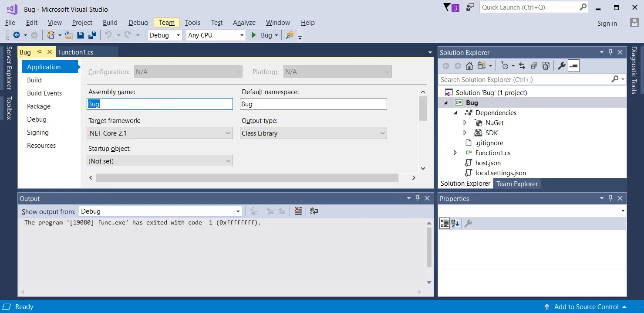Click the Assembly name text field
Screen dimensions: 644x313
160,104
